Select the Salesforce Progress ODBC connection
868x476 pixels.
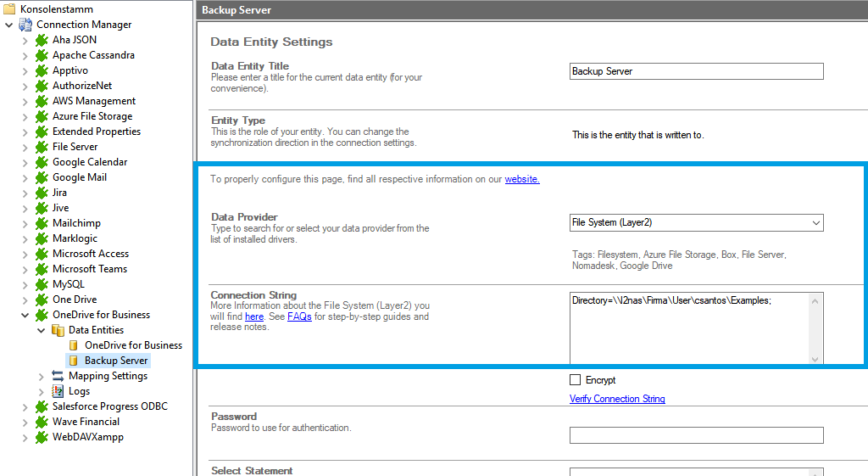pos(109,406)
